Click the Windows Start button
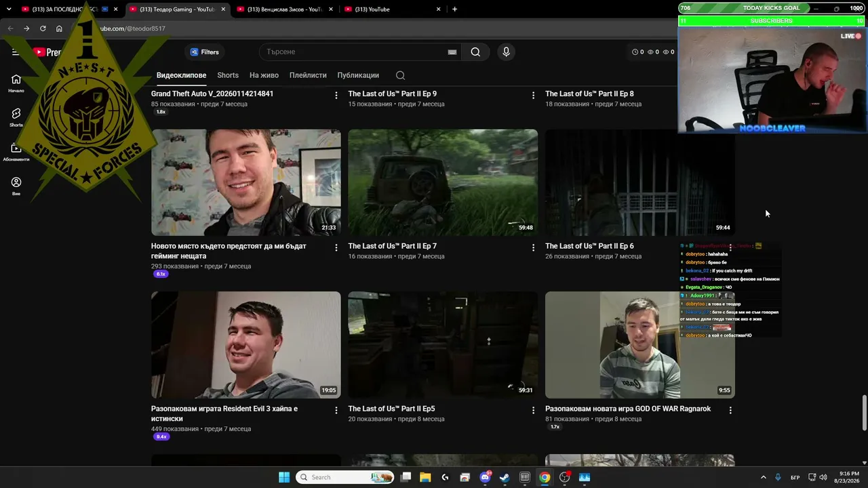868x488 pixels. 284,477
